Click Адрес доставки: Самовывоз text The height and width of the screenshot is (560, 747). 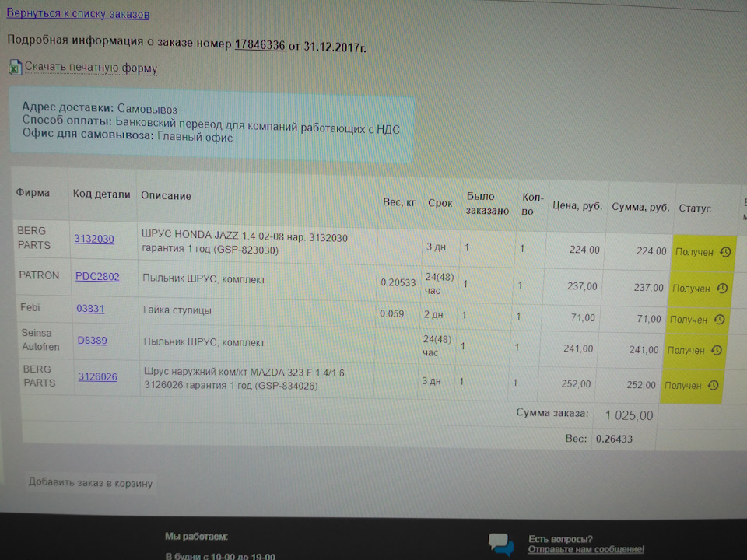coord(100,108)
